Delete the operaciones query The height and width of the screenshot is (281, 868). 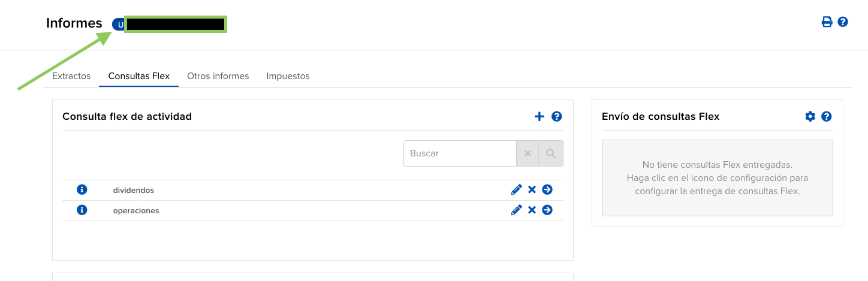click(x=532, y=210)
